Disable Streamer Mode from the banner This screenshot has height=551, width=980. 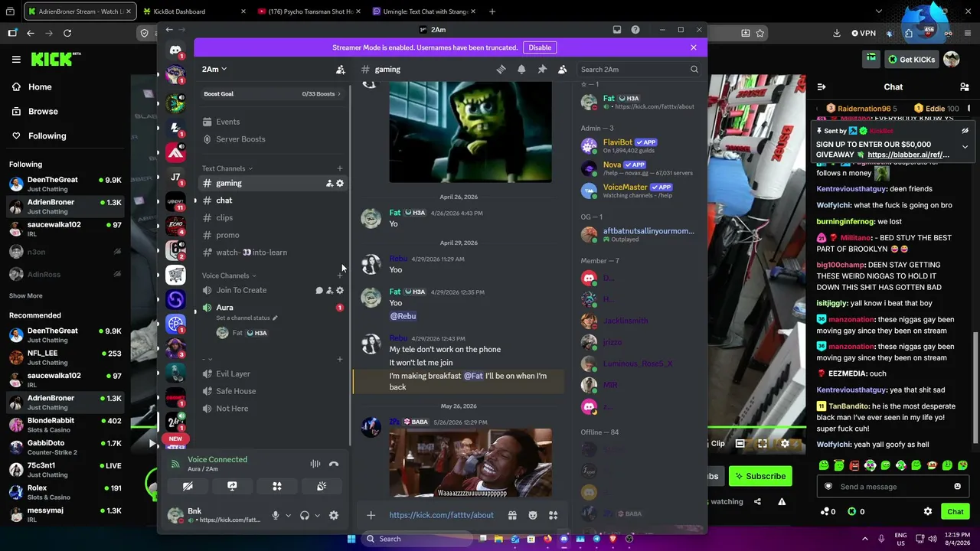(x=540, y=47)
